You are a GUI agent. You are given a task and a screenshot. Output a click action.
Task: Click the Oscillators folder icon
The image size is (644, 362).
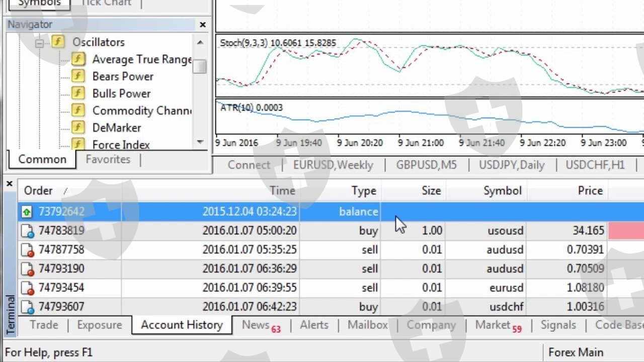(x=58, y=42)
